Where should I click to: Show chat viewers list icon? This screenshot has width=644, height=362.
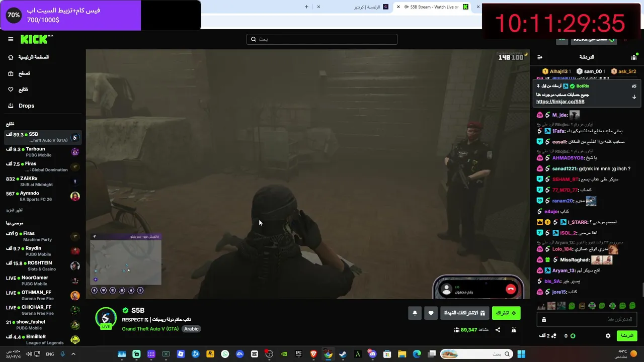[634, 57]
